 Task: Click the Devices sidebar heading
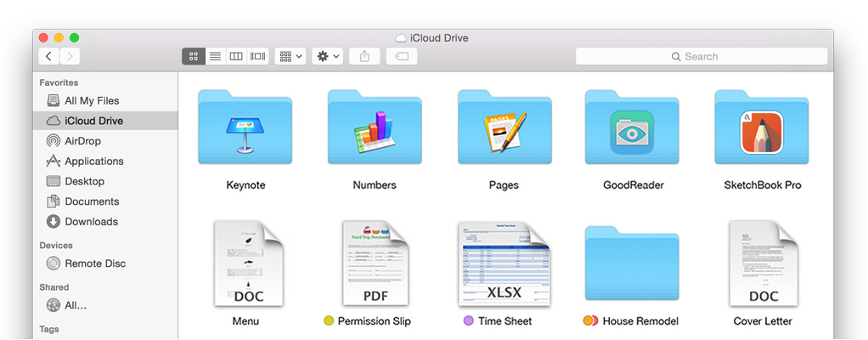[56, 246]
